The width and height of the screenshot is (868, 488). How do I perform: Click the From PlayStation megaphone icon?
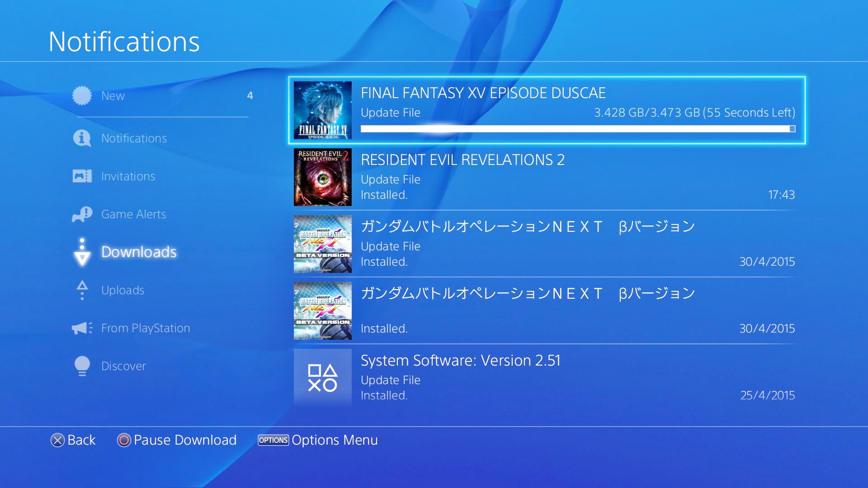point(82,328)
